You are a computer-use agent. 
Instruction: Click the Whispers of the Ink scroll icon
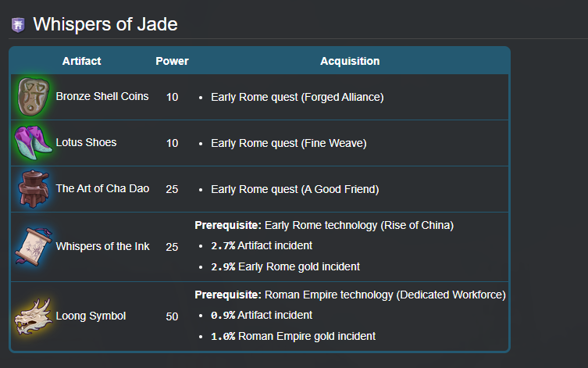point(31,247)
